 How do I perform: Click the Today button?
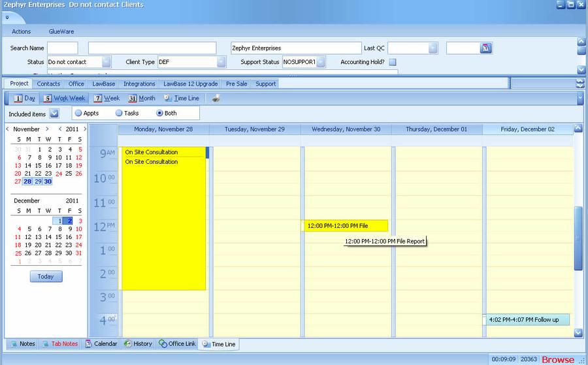(46, 276)
